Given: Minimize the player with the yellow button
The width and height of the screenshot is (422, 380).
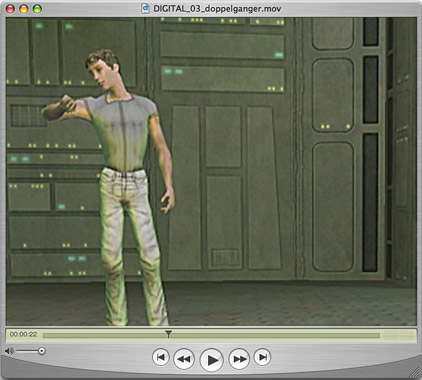Looking at the screenshot, I should [x=24, y=9].
